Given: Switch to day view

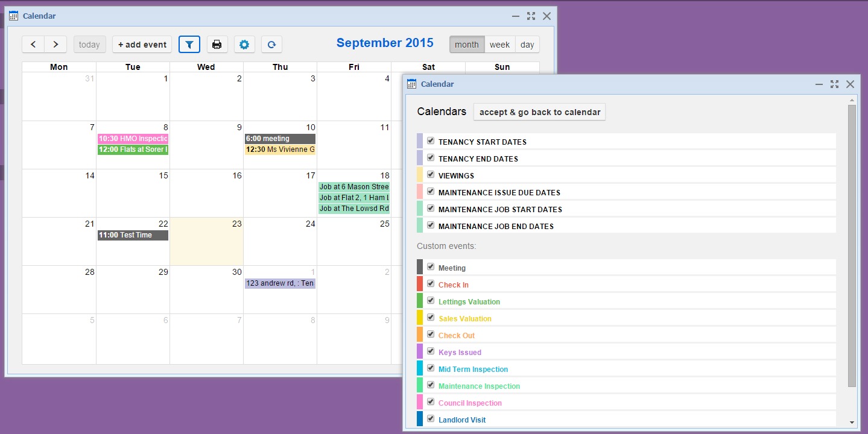Looking at the screenshot, I should click(527, 45).
